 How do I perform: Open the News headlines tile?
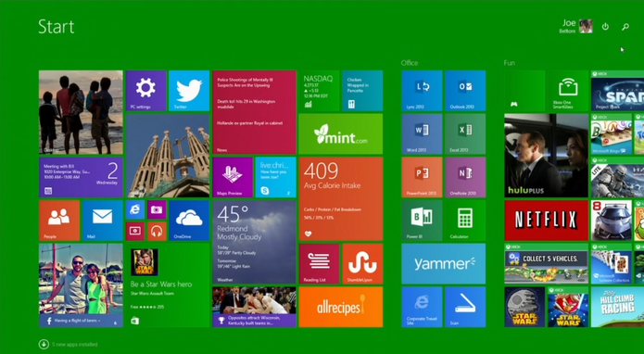(254, 112)
